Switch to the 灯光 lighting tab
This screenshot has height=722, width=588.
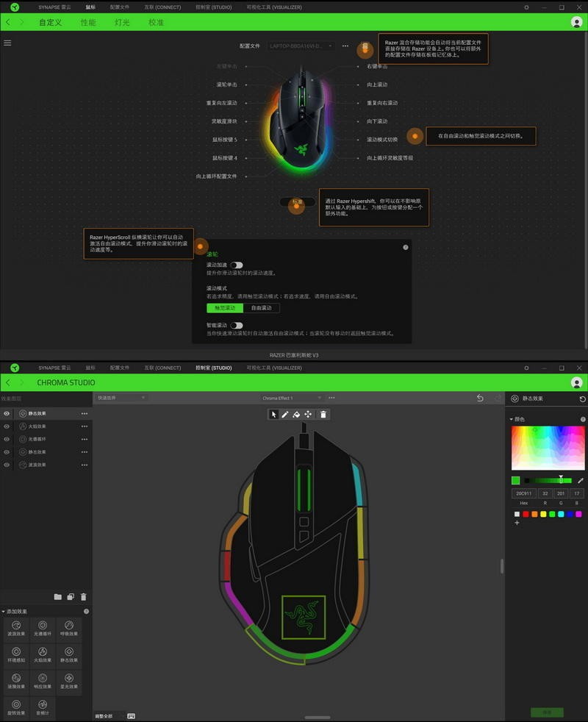point(122,22)
